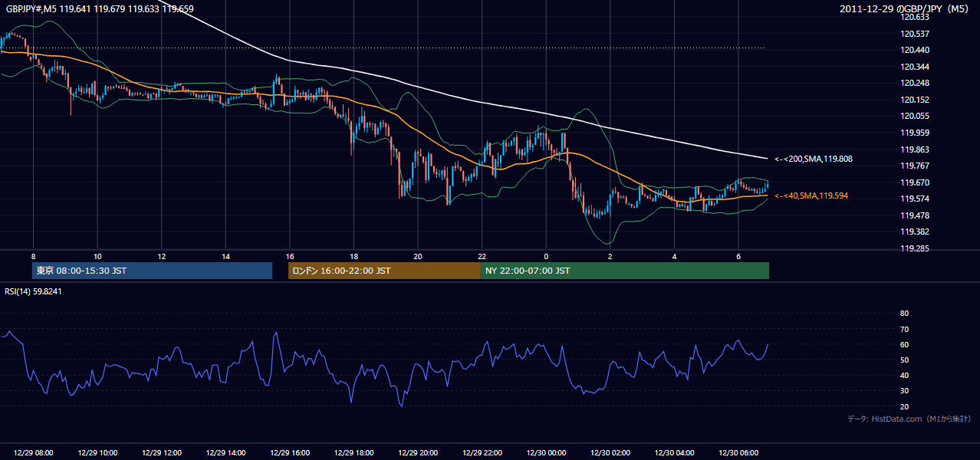Click price axis label 120.537
The height and width of the screenshot is (460, 980).
coord(916,34)
